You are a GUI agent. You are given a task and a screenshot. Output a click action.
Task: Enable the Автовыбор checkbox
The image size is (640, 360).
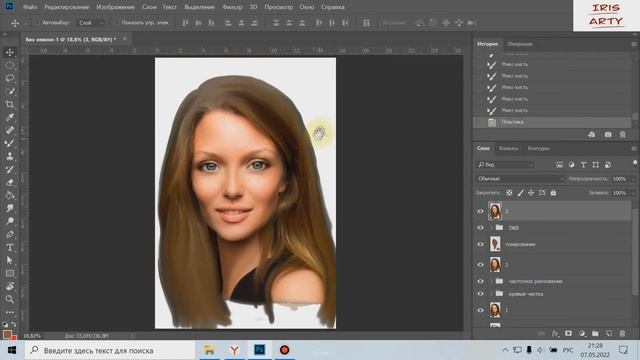[38, 23]
